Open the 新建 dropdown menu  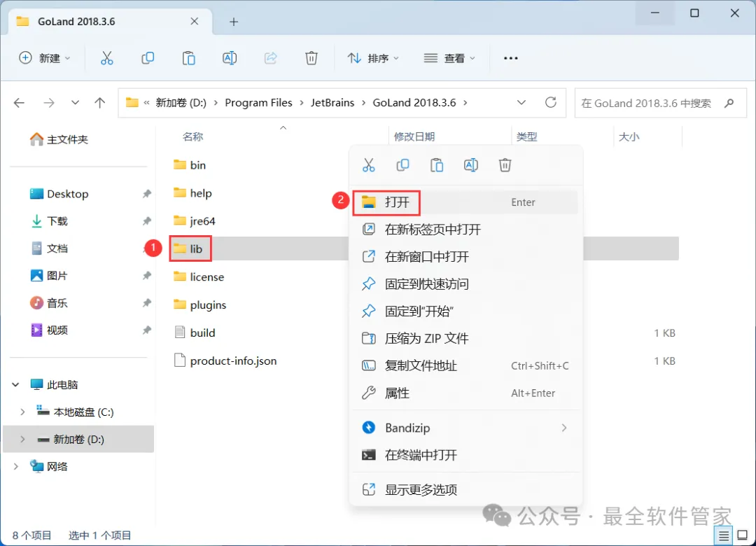coord(44,58)
